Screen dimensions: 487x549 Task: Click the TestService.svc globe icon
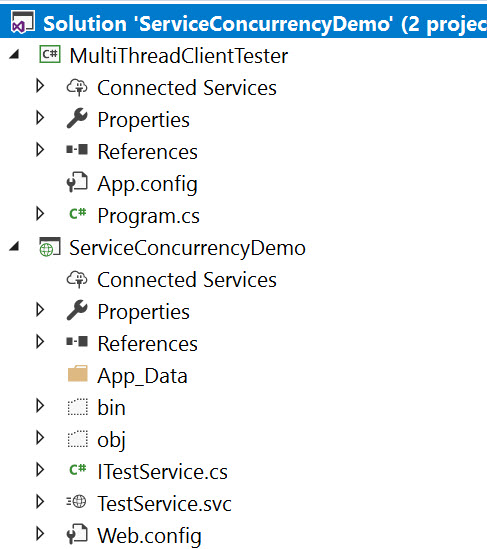pos(76,501)
